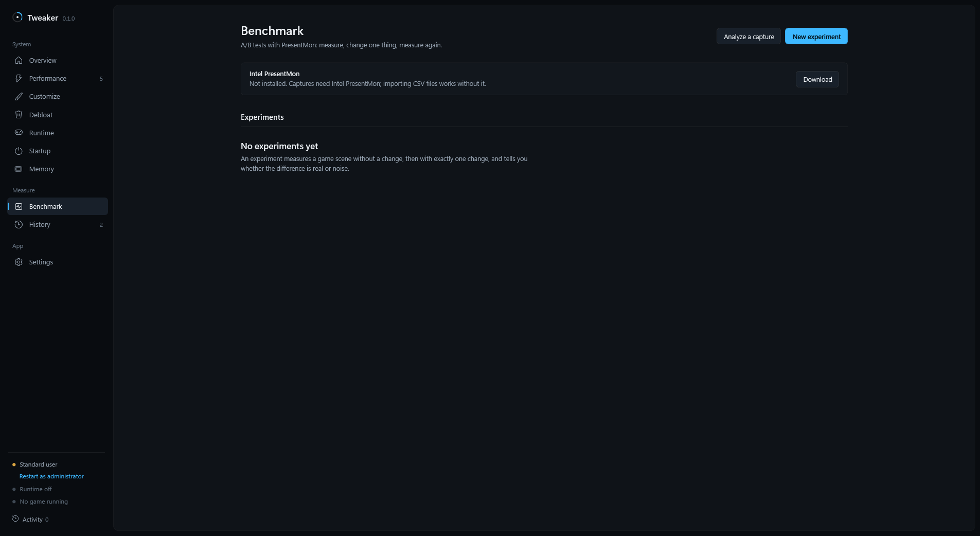Click the Experiments section heading
This screenshot has width=980, height=536.
click(262, 117)
